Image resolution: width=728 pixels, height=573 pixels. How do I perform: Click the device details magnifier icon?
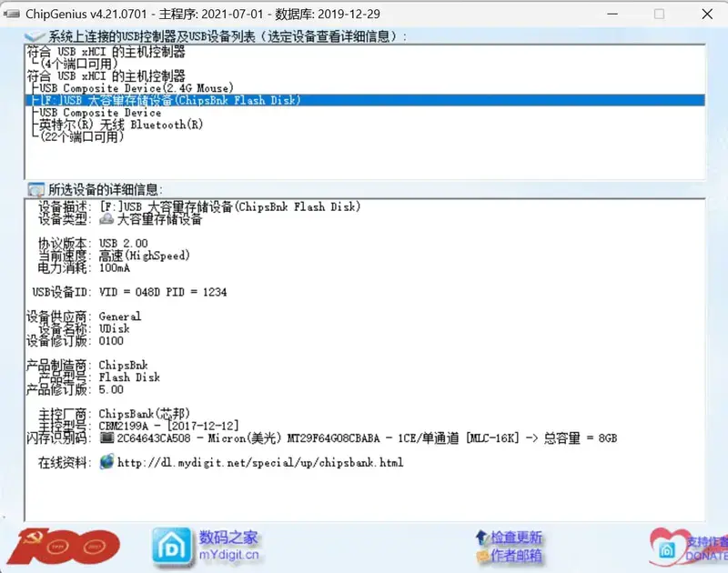click(35, 189)
